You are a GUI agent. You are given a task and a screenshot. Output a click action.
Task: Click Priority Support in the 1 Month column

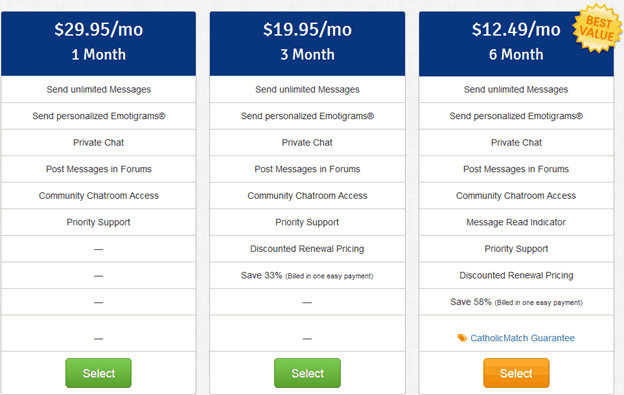click(x=98, y=222)
